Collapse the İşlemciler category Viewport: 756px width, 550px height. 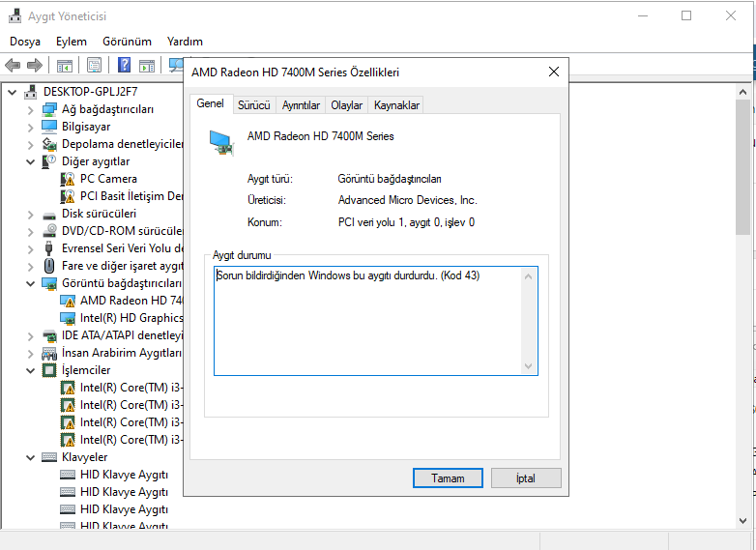[30, 370]
